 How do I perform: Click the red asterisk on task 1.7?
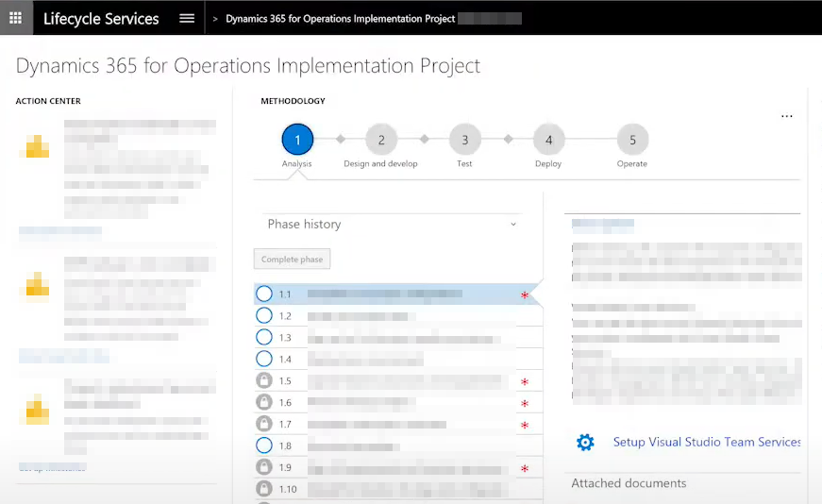(524, 425)
